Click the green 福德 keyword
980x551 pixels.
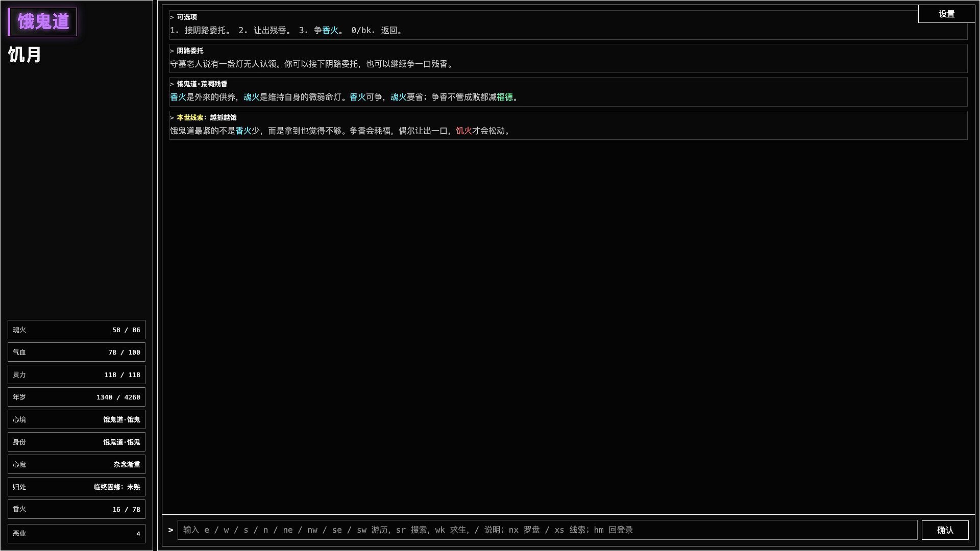[505, 97]
